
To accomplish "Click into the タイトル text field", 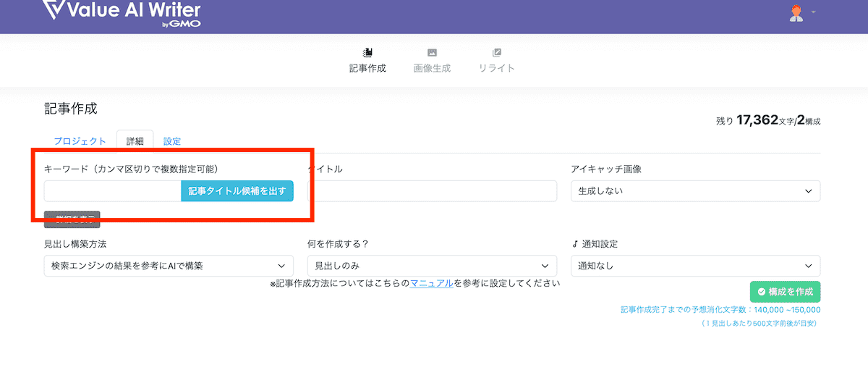I will tap(433, 191).
